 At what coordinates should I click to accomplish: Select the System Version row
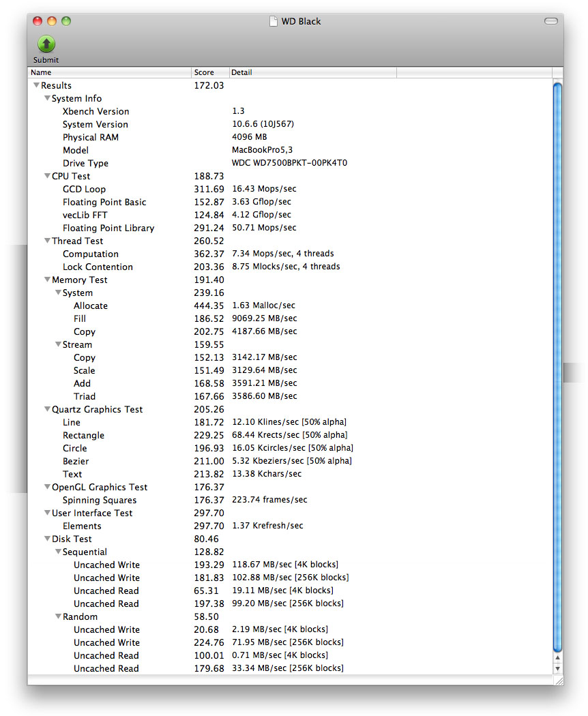[290, 124]
